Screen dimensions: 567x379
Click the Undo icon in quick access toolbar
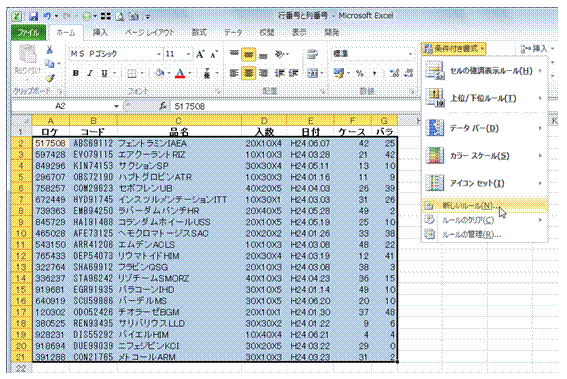pyautogui.click(x=47, y=16)
